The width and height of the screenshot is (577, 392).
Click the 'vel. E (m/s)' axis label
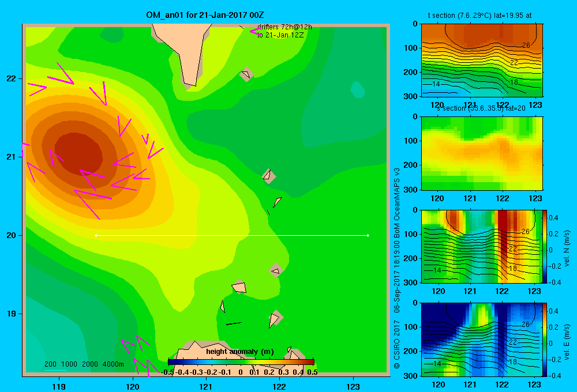pyautogui.click(x=567, y=342)
